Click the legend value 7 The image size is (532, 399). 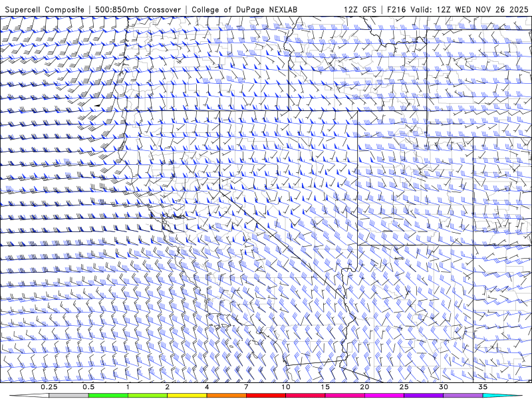click(x=246, y=387)
